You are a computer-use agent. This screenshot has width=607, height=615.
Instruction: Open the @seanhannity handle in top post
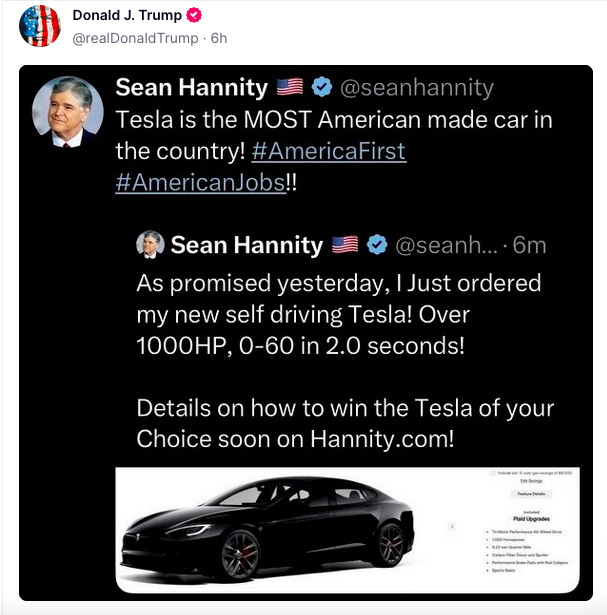[x=417, y=88]
